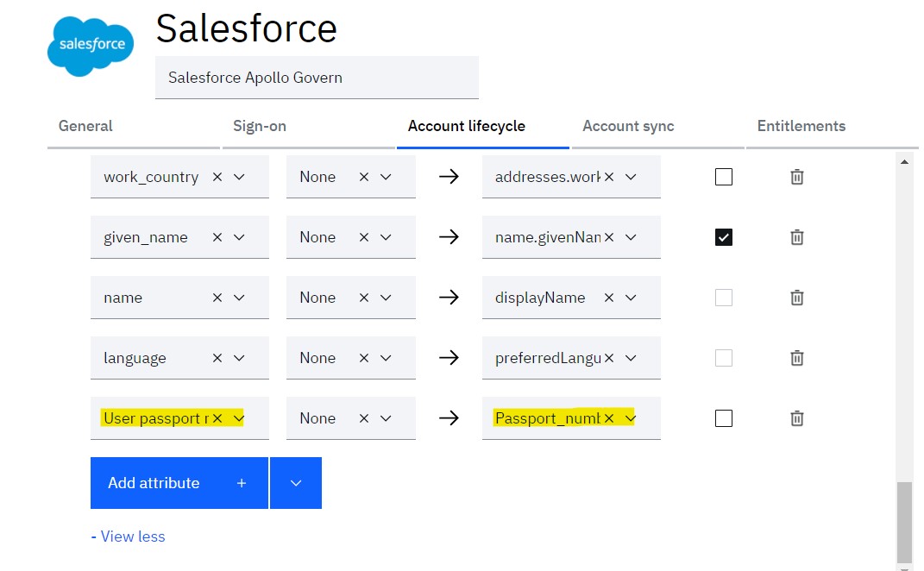Screen dimensions: 924x571
Task: Click trash icon for given_name row
Action: [x=796, y=237]
